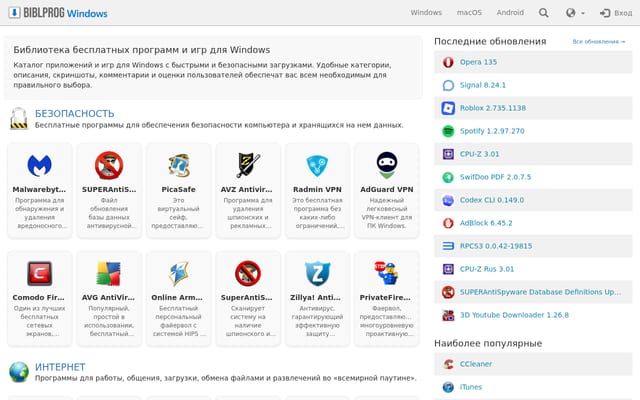Click the Online Armor icon
The image size is (640, 400).
point(178,273)
